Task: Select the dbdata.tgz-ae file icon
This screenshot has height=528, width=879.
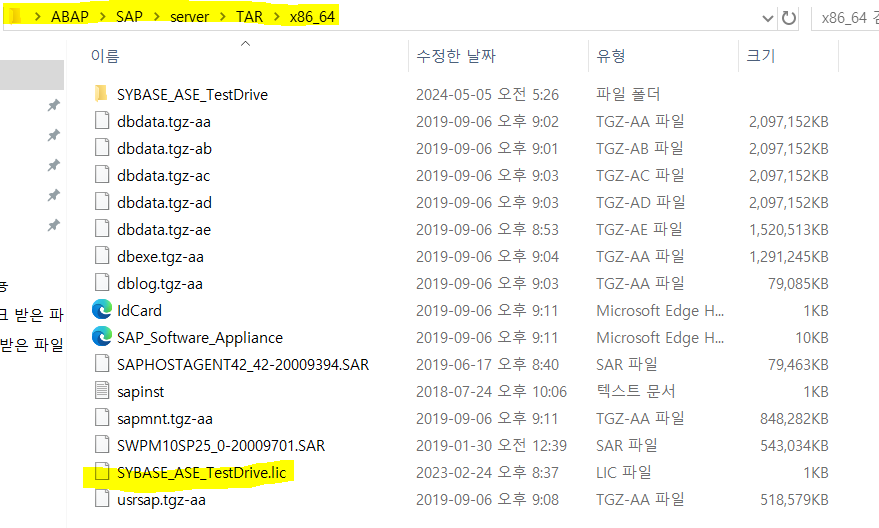Action: click(102, 228)
